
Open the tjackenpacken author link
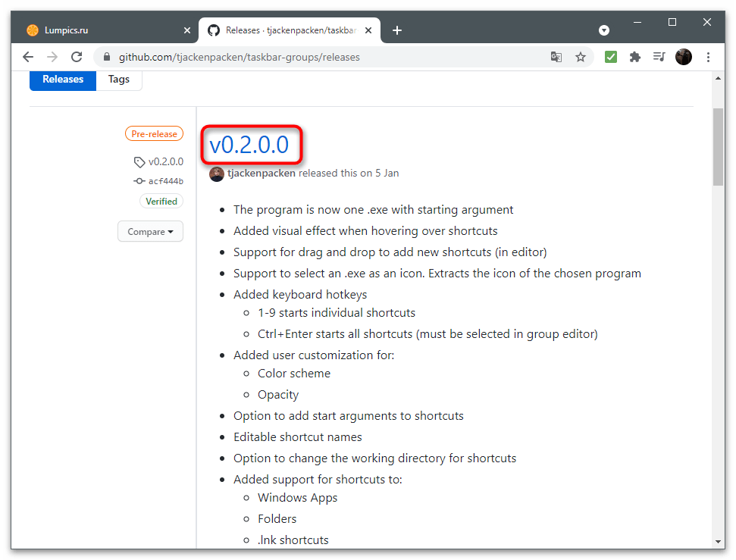click(261, 174)
